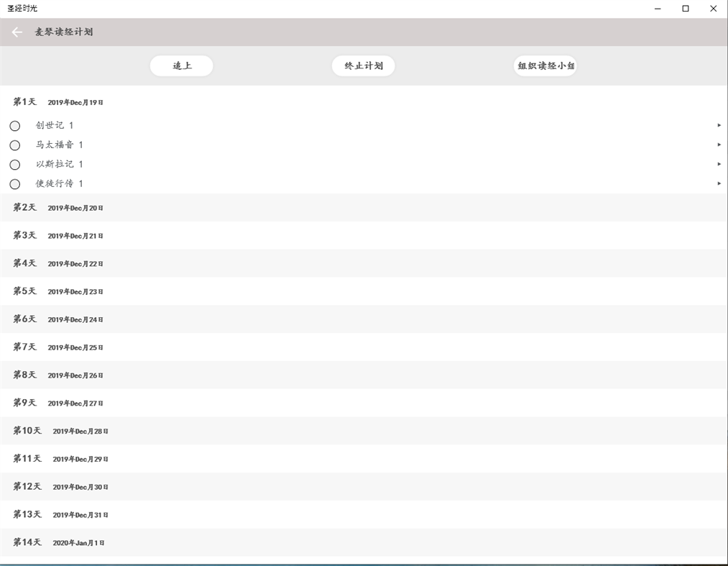The image size is (728, 566).
Task: Click the progress bar at screen bottom
Action: tap(364, 564)
